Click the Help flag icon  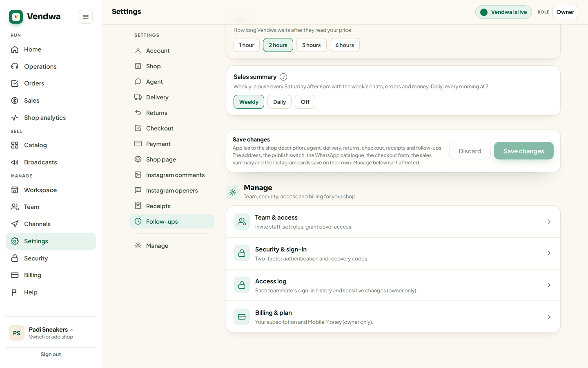click(x=15, y=292)
